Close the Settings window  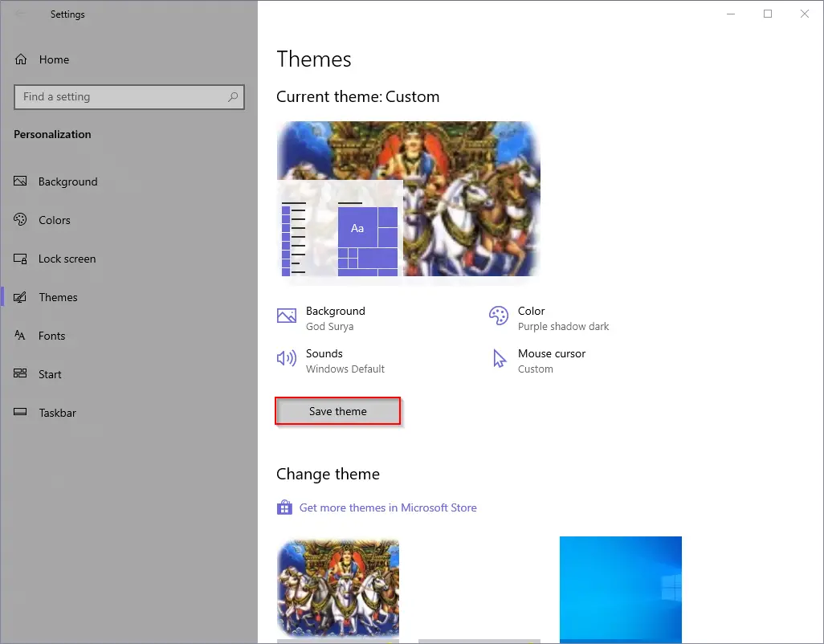tap(805, 14)
